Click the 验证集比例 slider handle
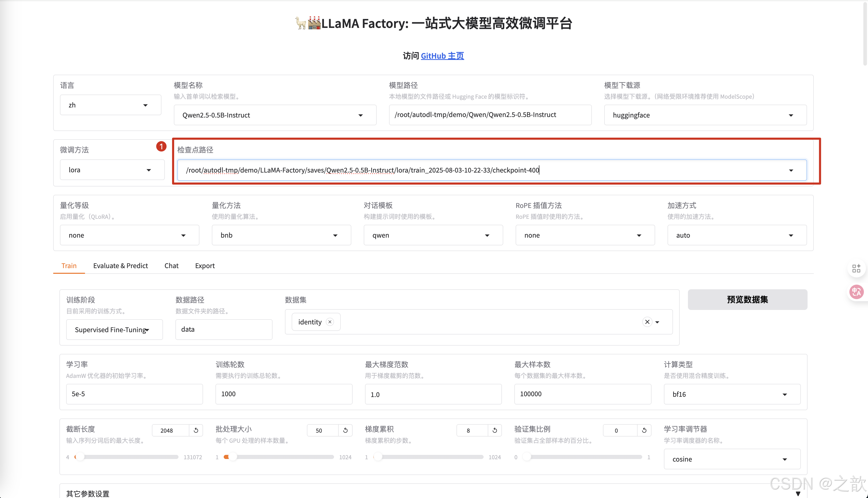 [x=527, y=457]
